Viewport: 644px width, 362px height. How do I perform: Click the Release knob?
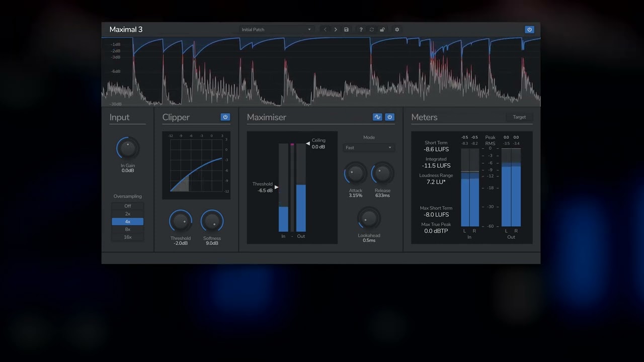(382, 174)
